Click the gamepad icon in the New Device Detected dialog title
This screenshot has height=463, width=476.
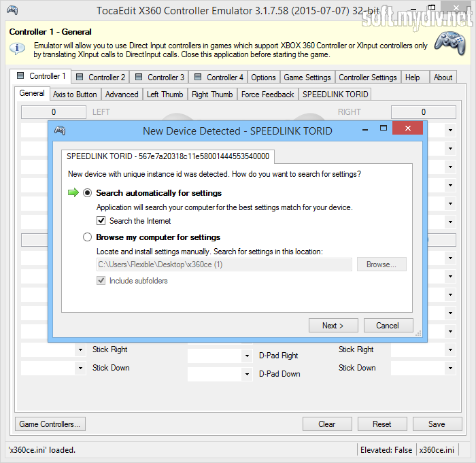tap(60, 131)
